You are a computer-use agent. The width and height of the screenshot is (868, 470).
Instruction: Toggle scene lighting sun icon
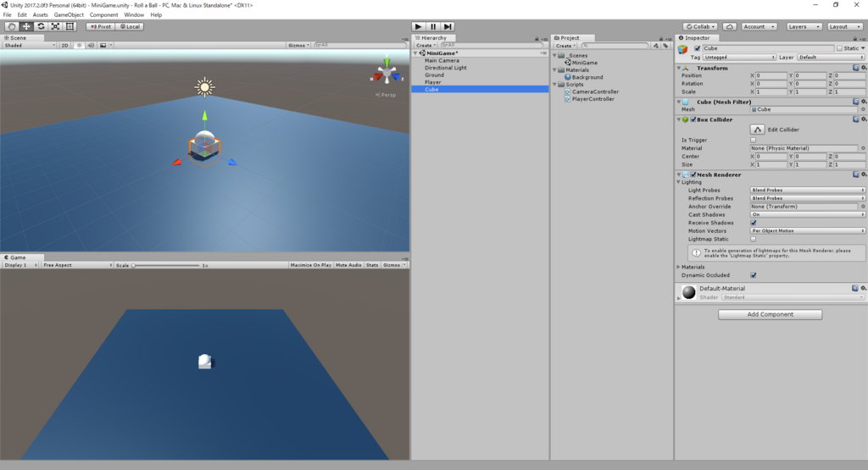point(79,46)
